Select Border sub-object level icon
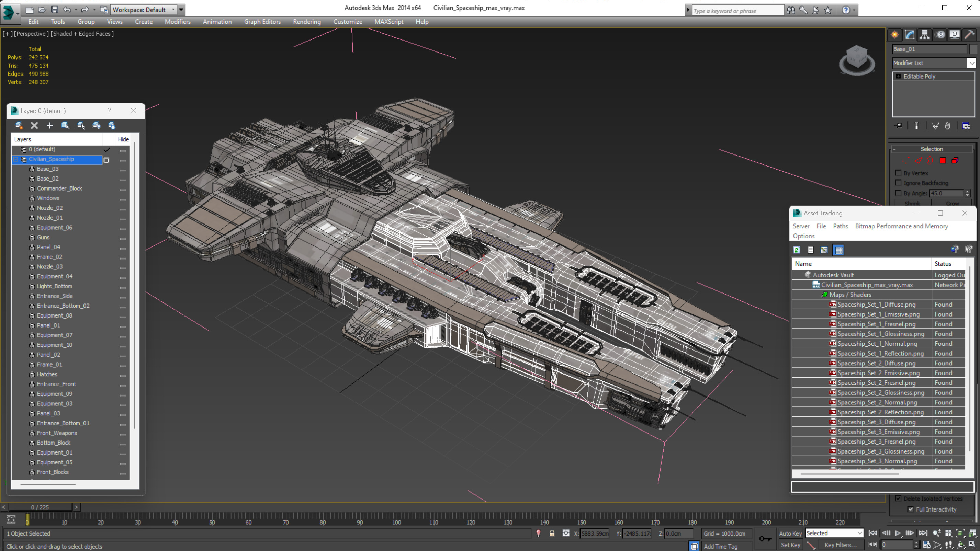 pyautogui.click(x=930, y=160)
